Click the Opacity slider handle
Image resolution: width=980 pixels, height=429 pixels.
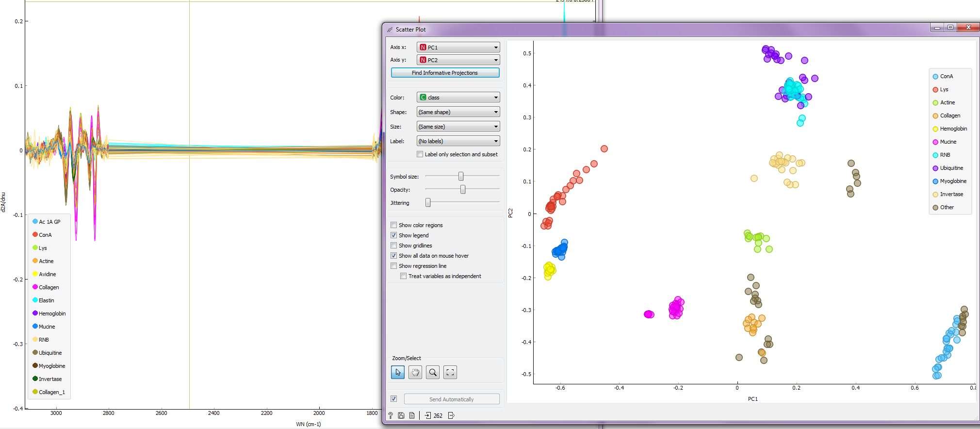pos(463,189)
